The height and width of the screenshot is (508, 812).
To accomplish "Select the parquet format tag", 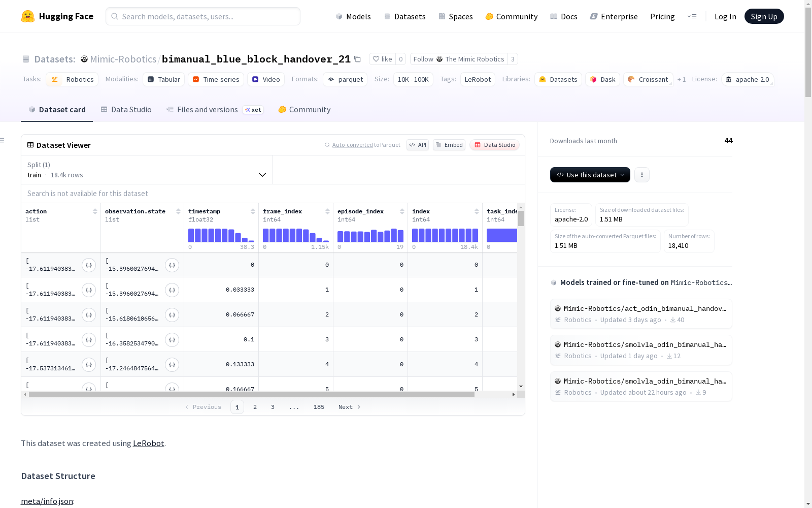I will pos(345,79).
